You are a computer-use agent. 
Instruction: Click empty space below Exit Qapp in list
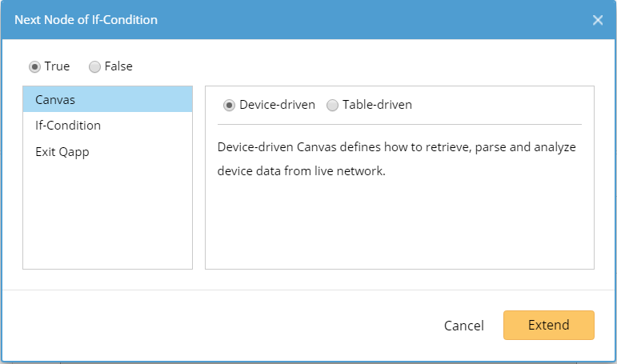[x=107, y=216]
